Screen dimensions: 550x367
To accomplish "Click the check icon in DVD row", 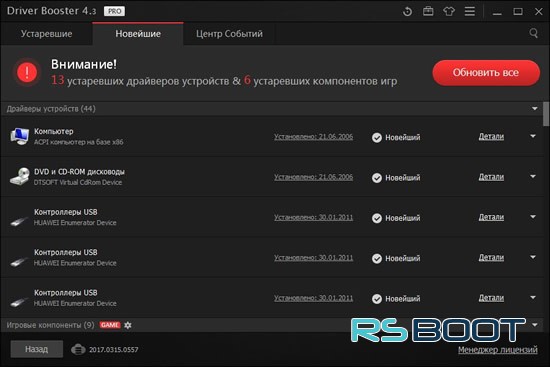I will tap(377, 178).
